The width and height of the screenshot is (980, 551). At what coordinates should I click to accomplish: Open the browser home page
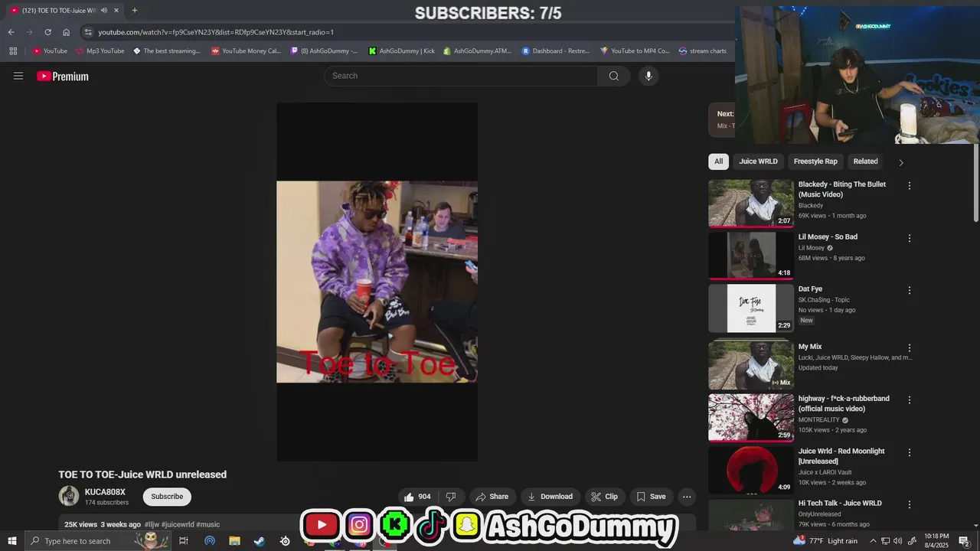point(66,32)
